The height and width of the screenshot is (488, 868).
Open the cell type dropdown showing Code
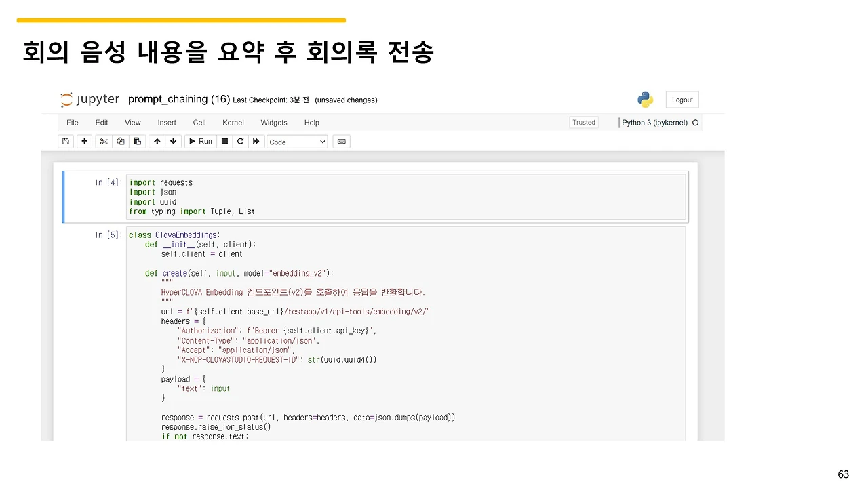[x=296, y=141]
